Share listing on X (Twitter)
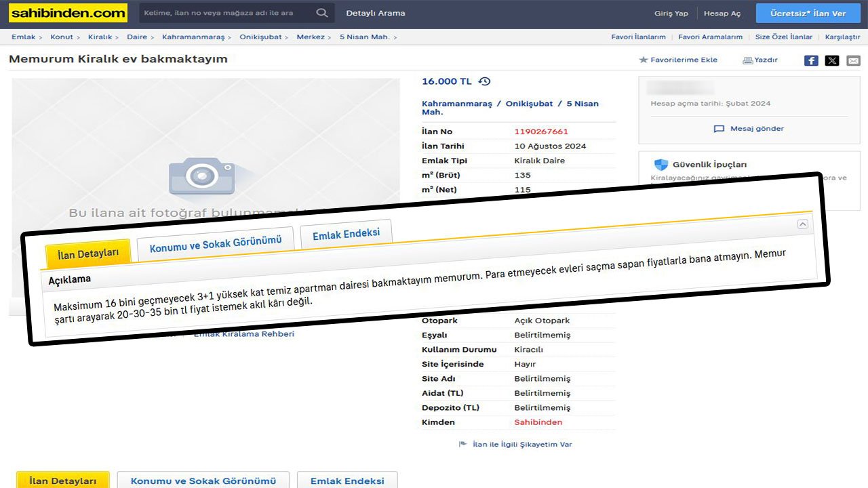The image size is (868, 488). pyautogui.click(x=832, y=60)
